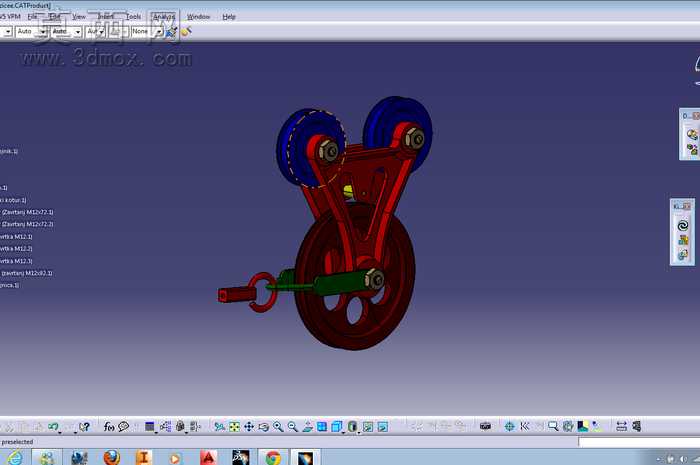Open the Help menu
The image size is (700, 465).
tap(229, 17)
